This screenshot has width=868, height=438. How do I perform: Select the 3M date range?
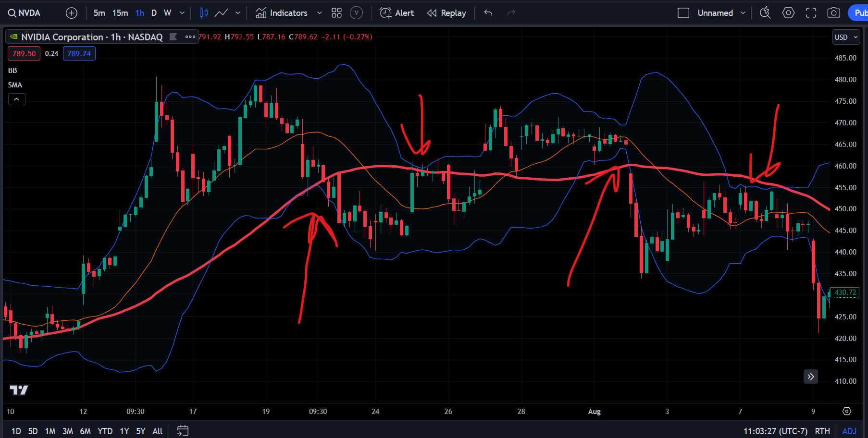point(68,431)
